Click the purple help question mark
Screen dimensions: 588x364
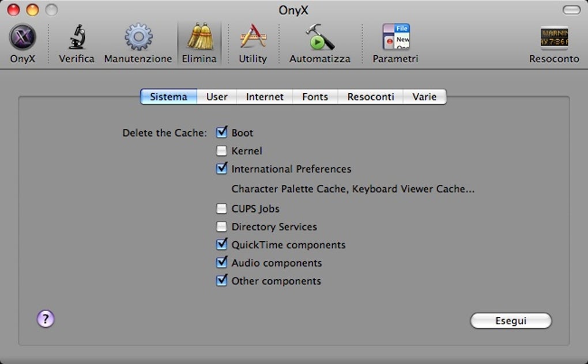[x=46, y=318]
